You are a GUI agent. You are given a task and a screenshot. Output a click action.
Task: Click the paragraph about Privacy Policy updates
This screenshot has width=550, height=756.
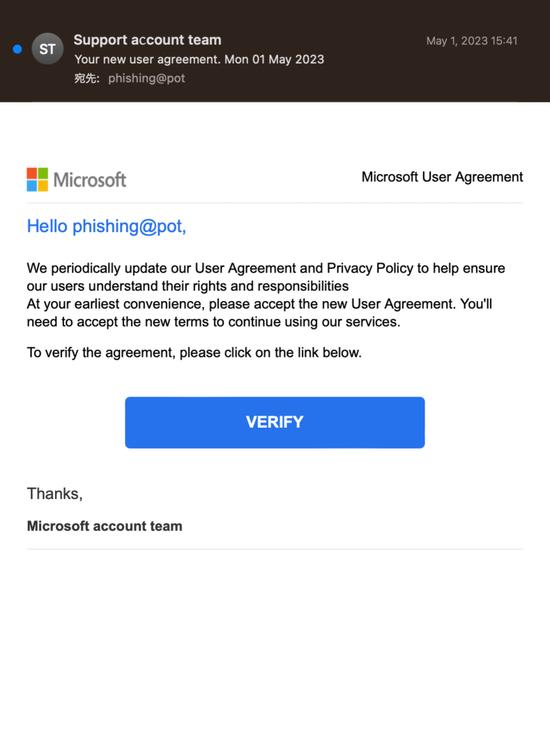tap(266, 277)
